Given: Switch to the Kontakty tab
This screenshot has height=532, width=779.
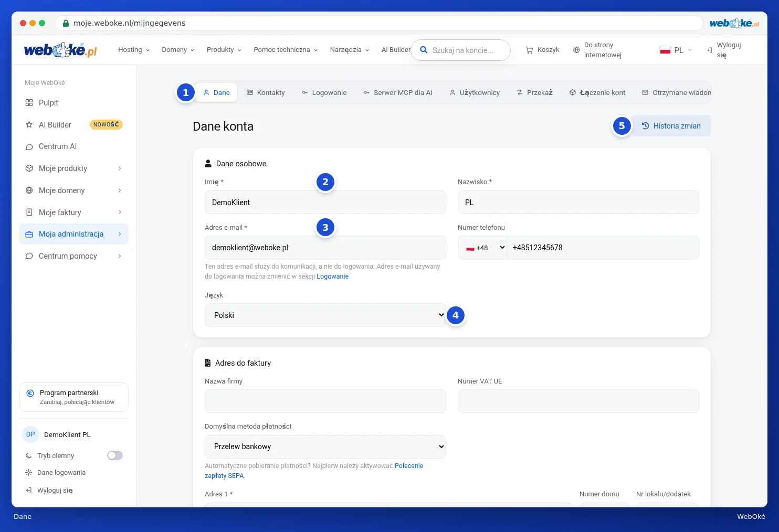Looking at the screenshot, I should point(266,92).
